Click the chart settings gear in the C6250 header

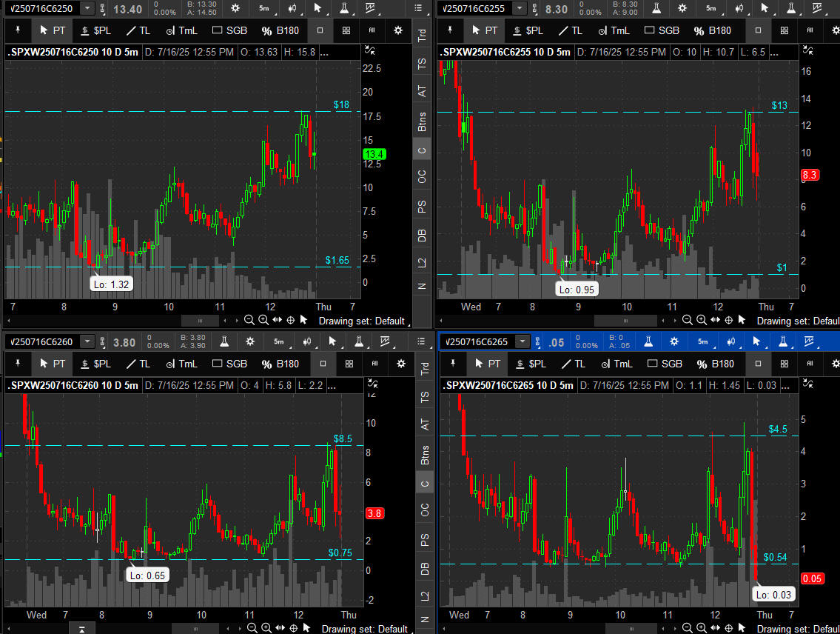(235, 8)
